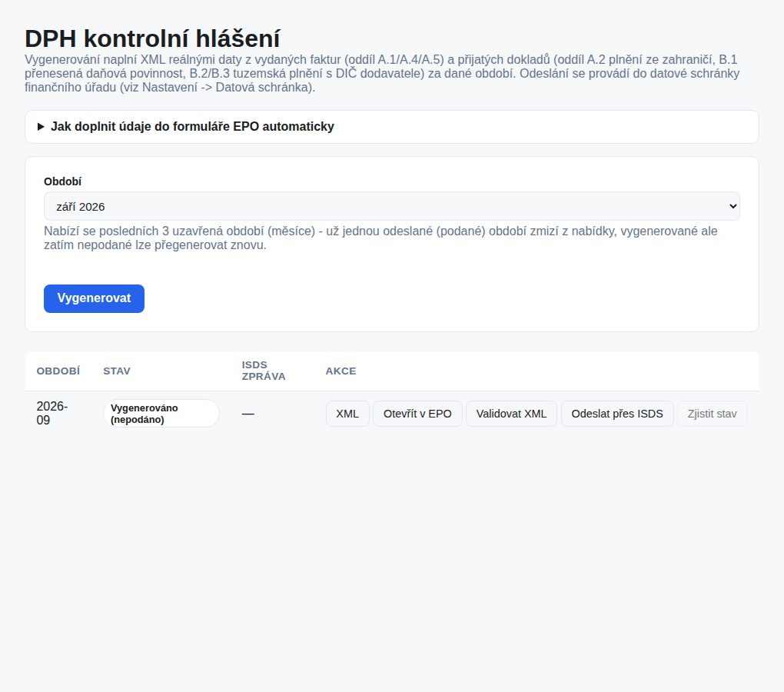Screen dimensions: 784x692
Task: Click the OBDOBÍ column header
Action: pyautogui.click(x=58, y=371)
